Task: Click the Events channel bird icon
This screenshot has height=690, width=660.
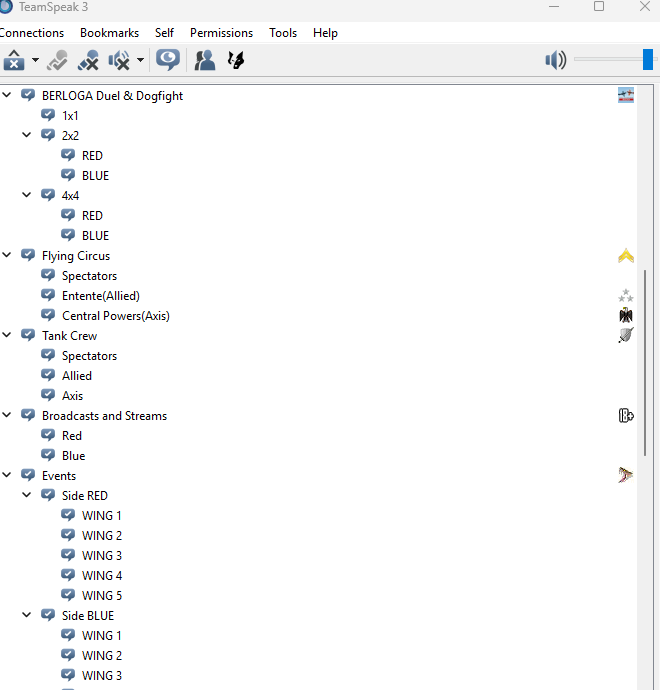Action: point(626,475)
